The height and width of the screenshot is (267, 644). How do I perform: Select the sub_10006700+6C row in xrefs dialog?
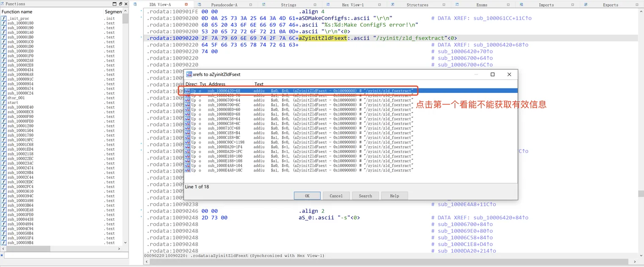click(x=351, y=105)
